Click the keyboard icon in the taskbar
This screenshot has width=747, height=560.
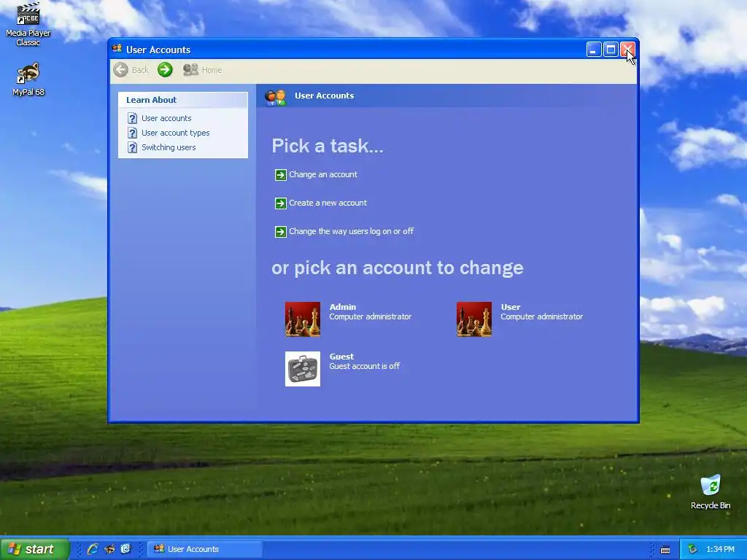click(x=665, y=550)
